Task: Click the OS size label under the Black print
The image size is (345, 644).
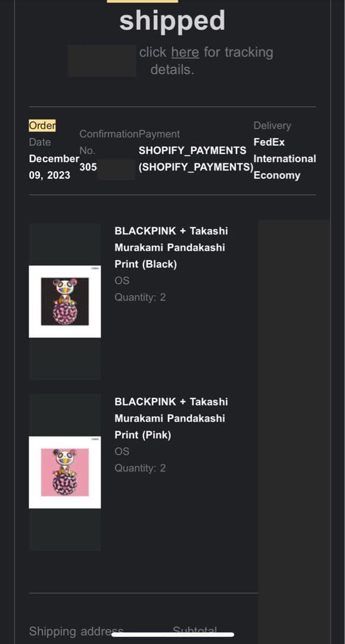Action: pos(121,280)
